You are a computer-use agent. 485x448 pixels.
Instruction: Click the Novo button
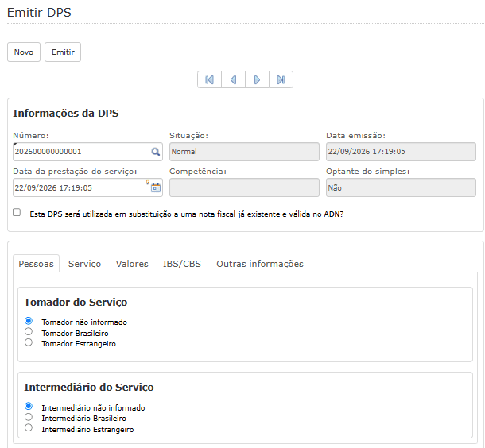[24, 52]
